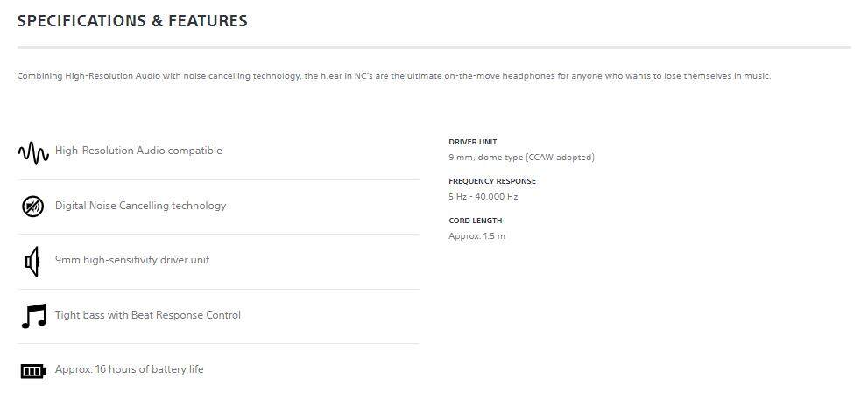Click the music note Beat Response icon

click(33, 316)
